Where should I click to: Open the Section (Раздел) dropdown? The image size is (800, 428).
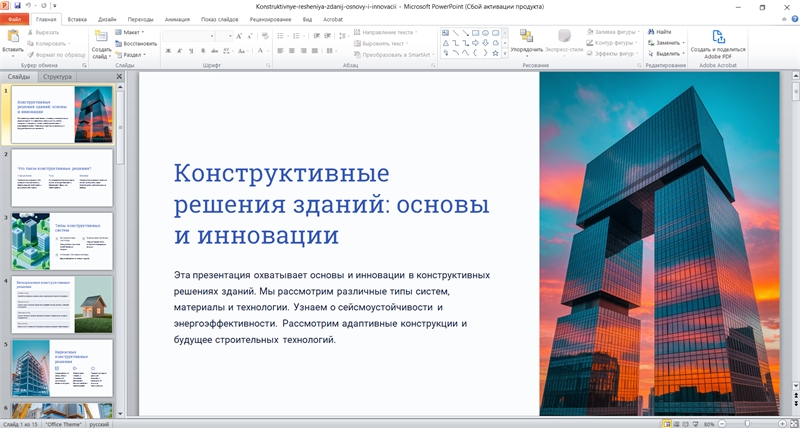pyautogui.click(x=131, y=55)
